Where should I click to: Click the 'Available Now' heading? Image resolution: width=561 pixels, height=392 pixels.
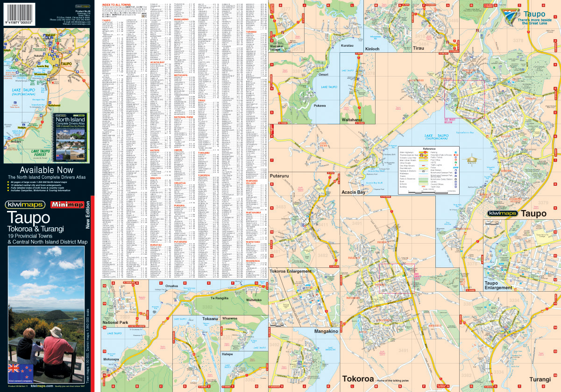point(47,170)
